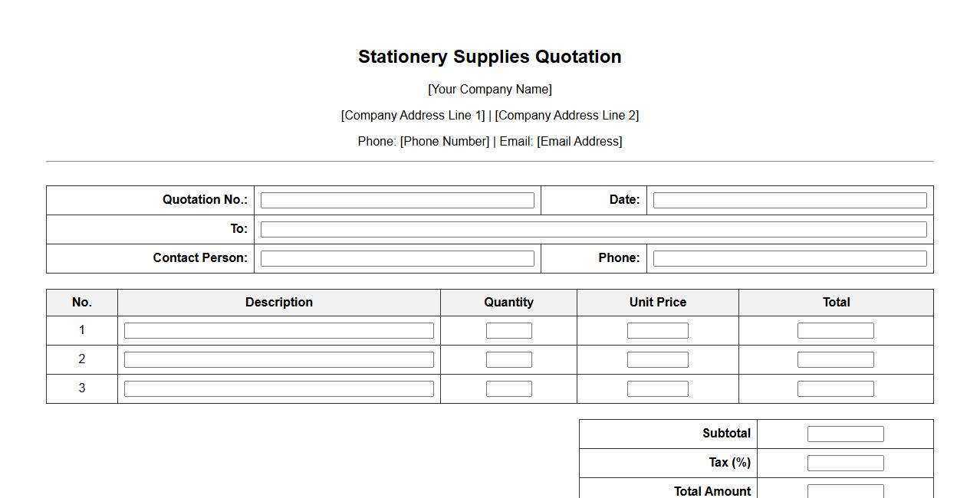
Task: Select the Unit Price field in row 2
Action: pyautogui.click(x=658, y=360)
